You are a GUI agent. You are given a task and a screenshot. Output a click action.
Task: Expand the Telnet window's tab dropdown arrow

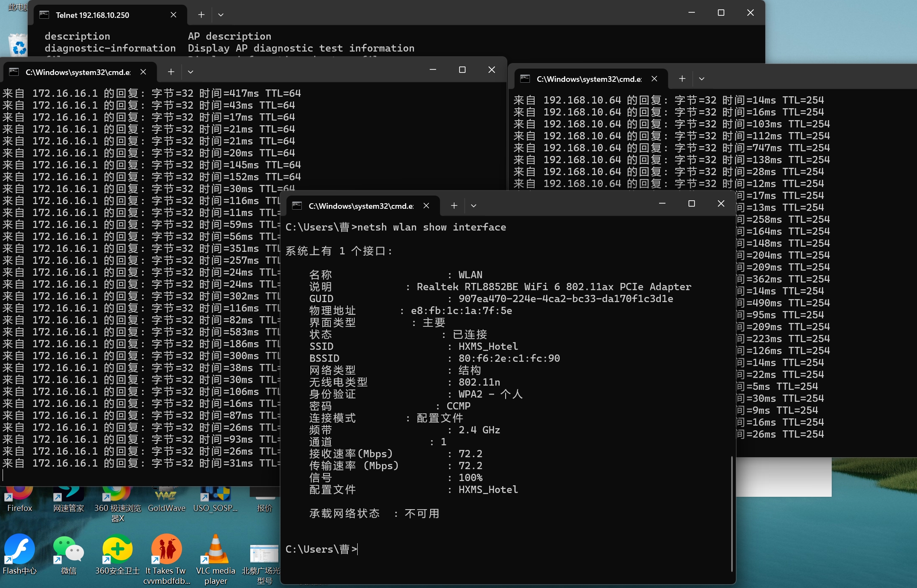[x=221, y=15]
